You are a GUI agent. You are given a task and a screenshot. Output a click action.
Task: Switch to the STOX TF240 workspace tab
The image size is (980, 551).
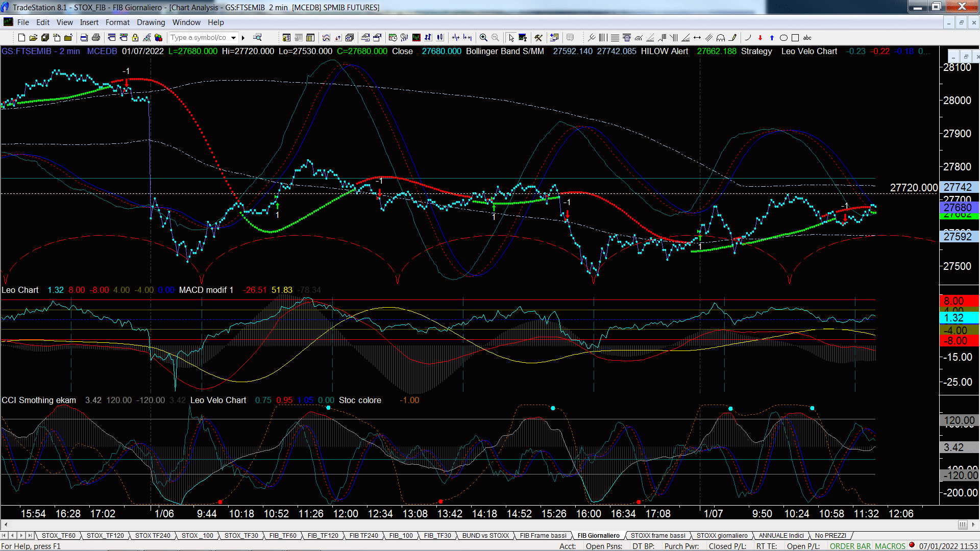tap(153, 535)
